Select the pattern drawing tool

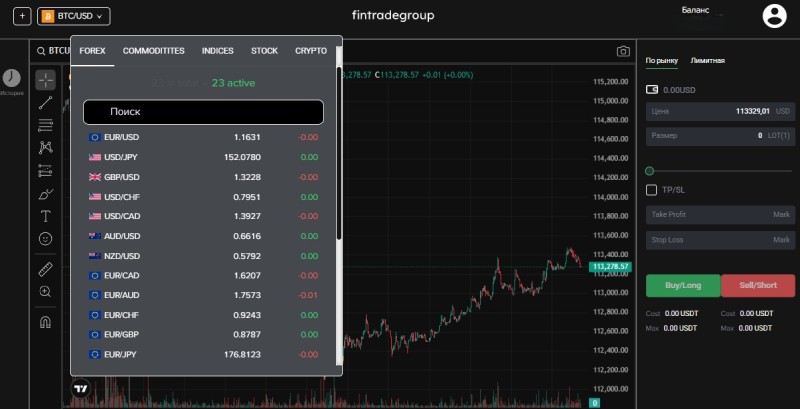tap(45, 147)
